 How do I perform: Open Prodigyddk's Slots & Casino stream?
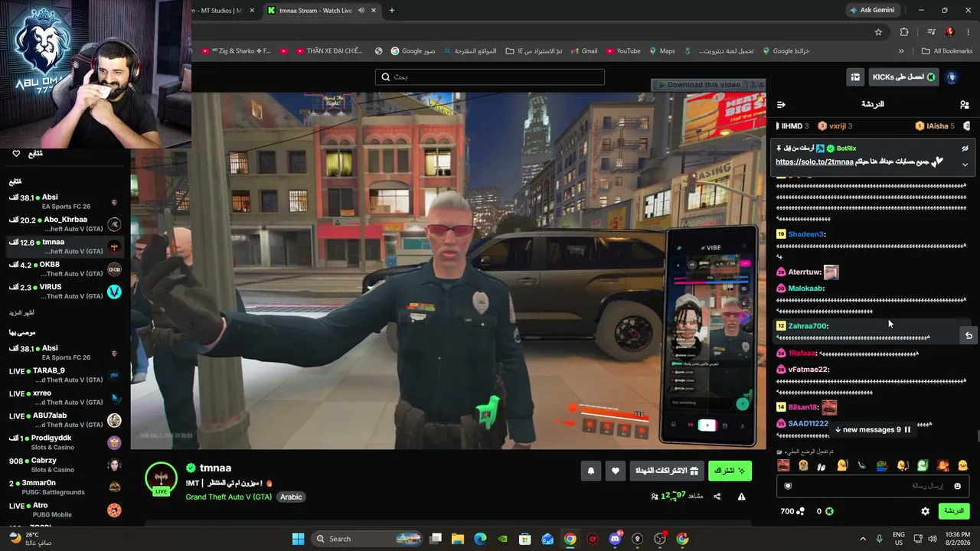point(65,442)
